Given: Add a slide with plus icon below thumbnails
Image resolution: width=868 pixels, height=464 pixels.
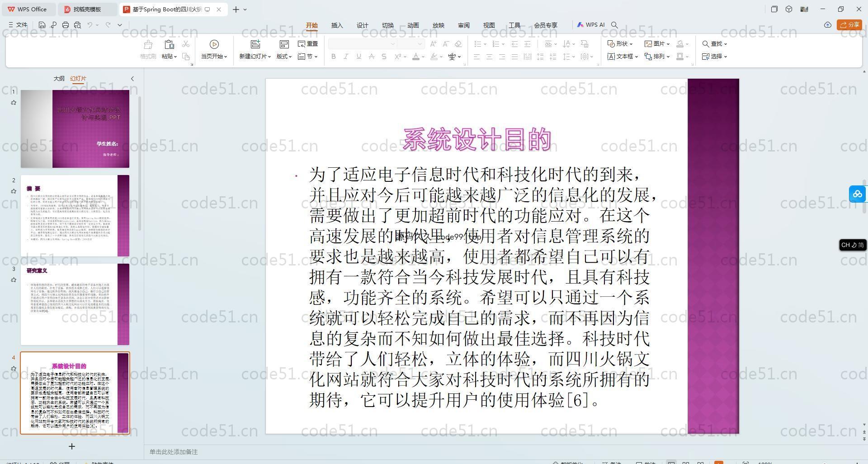Looking at the screenshot, I should (71, 446).
